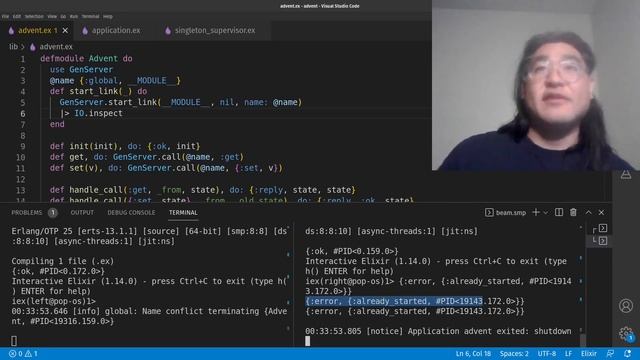Open the Help menu
640x360 pixels.
coord(108,17)
